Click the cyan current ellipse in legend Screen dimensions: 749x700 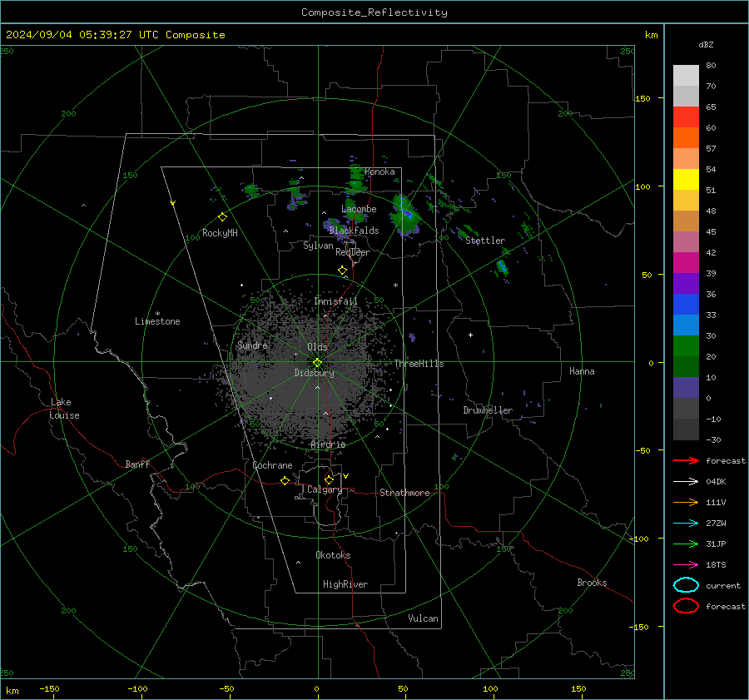686,585
